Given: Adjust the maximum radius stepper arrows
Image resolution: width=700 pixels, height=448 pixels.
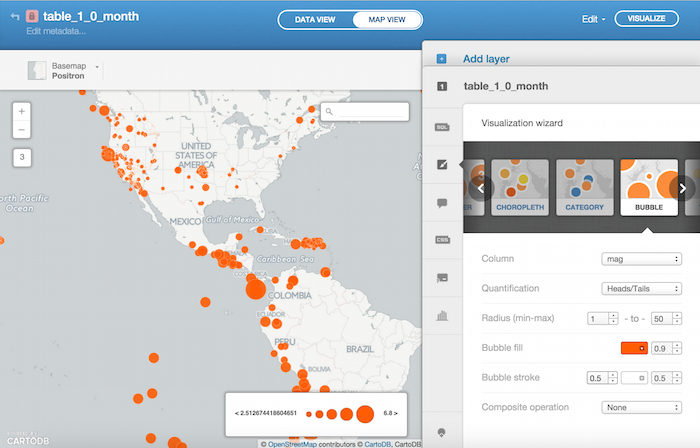Looking at the screenshot, I should coord(677,319).
